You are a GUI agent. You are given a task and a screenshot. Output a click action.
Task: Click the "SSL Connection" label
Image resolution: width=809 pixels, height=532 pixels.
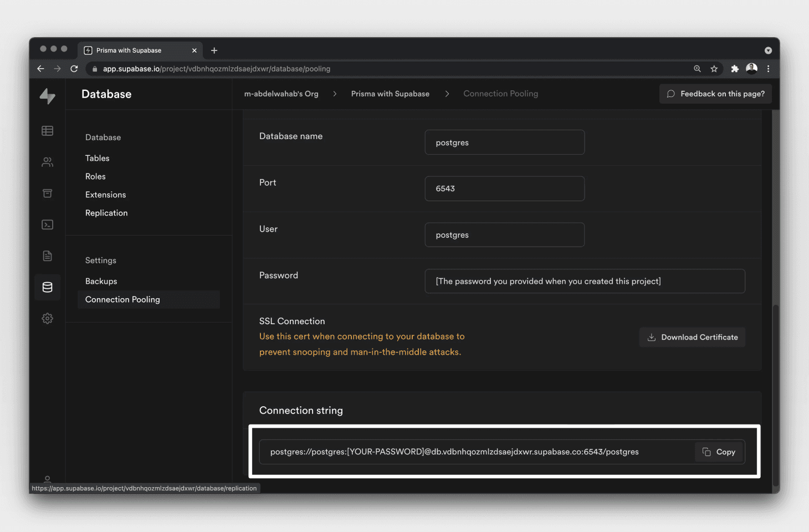coord(292,321)
